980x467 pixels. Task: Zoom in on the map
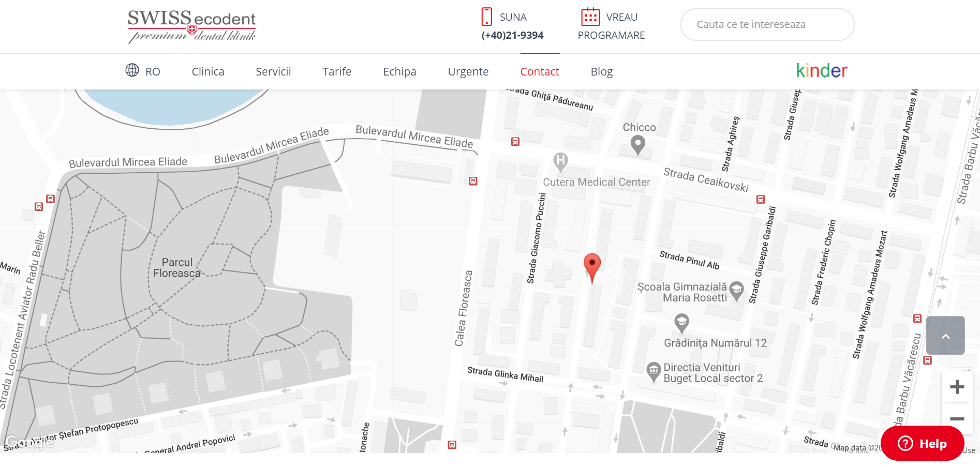(957, 387)
